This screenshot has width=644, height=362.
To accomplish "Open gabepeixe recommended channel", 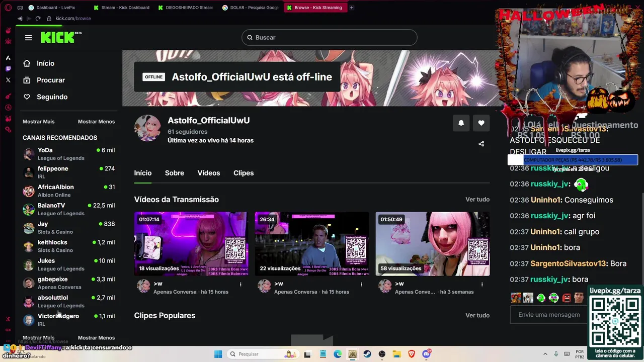I will coord(69,283).
